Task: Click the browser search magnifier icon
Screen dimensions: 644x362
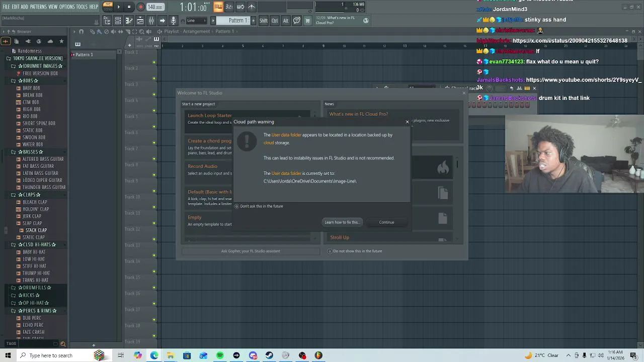Action: tap(63, 344)
